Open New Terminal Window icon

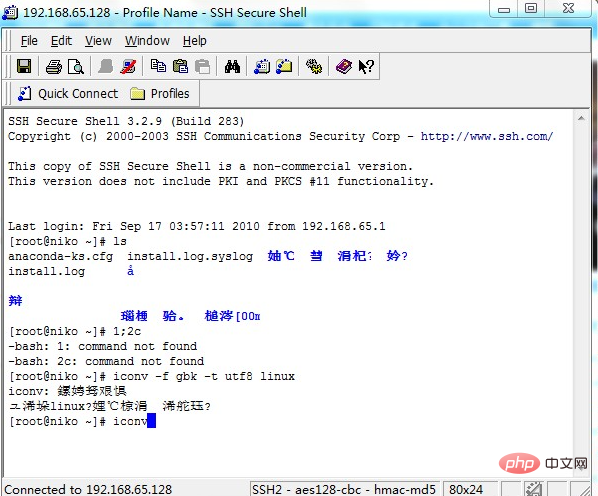[x=262, y=67]
